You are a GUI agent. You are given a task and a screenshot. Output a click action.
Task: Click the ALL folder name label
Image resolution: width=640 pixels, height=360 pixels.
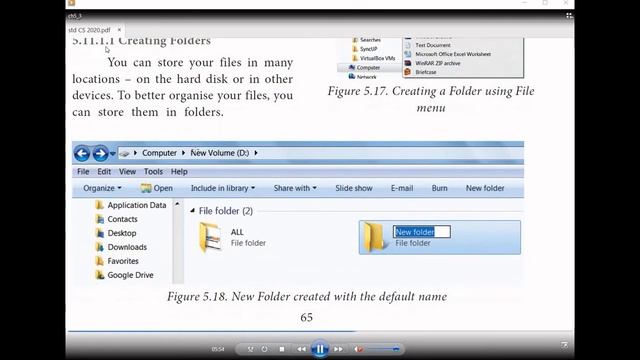click(237, 232)
